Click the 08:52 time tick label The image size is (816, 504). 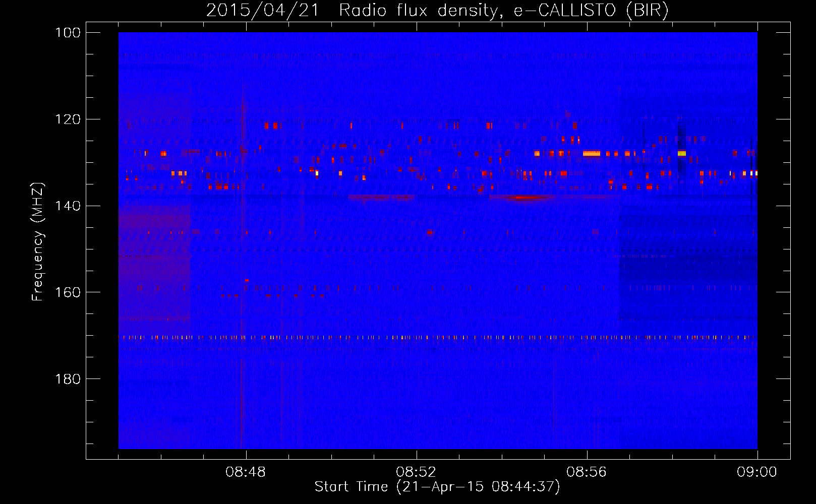pos(416,472)
